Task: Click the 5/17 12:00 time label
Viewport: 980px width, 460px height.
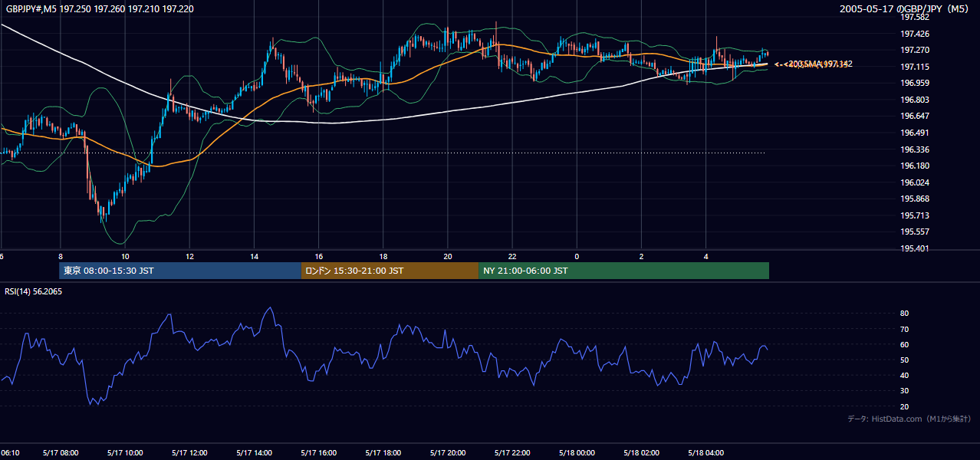Action: point(189,453)
